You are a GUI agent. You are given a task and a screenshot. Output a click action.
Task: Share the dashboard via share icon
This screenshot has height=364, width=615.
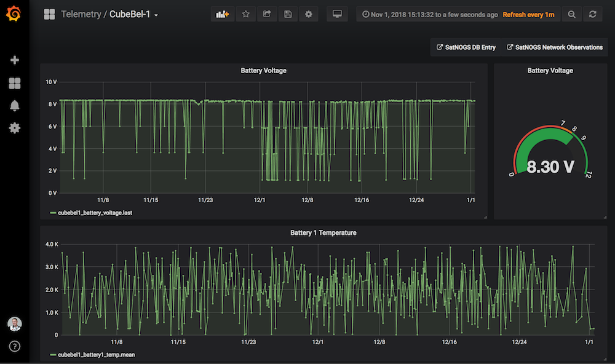(x=267, y=14)
